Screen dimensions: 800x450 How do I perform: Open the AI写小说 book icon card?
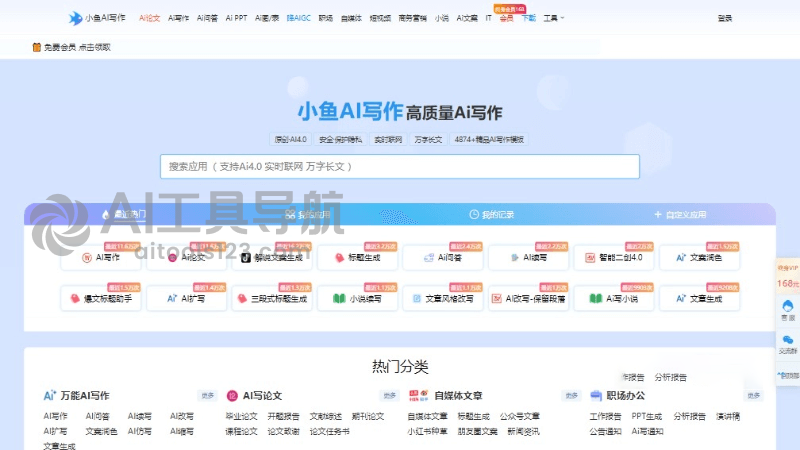[x=596, y=298]
